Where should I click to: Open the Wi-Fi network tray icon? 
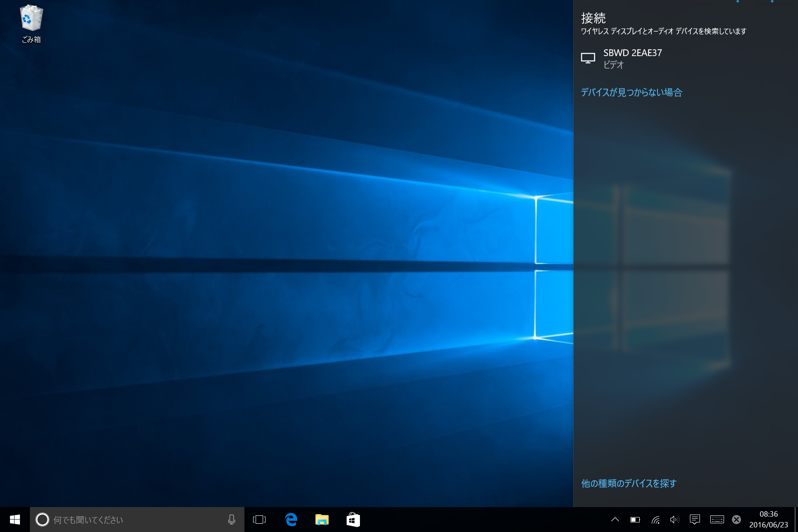655,520
